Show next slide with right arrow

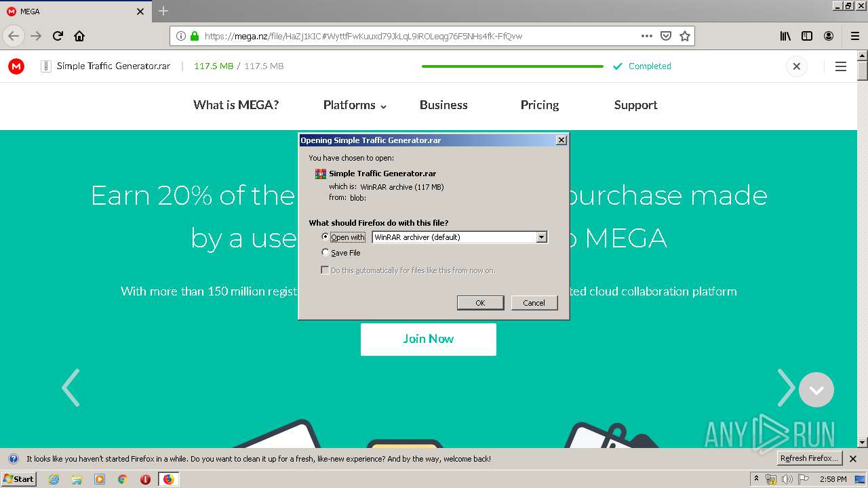pos(786,388)
